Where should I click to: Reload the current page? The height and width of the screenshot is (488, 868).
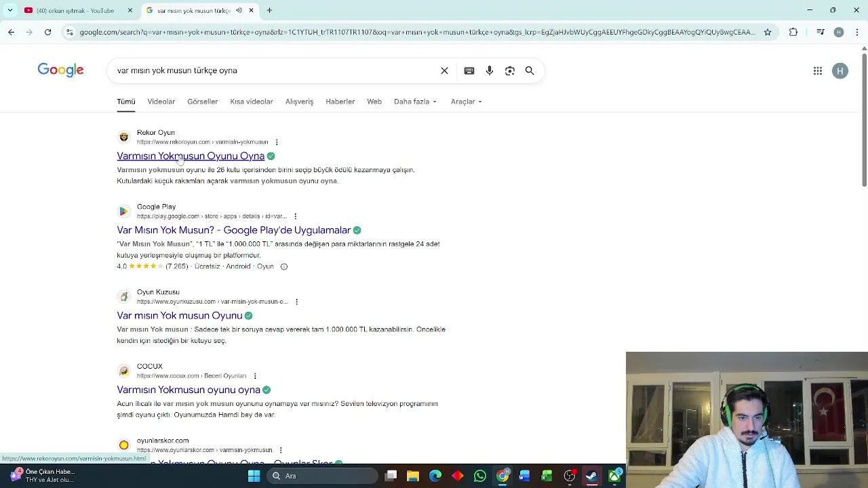tap(47, 32)
